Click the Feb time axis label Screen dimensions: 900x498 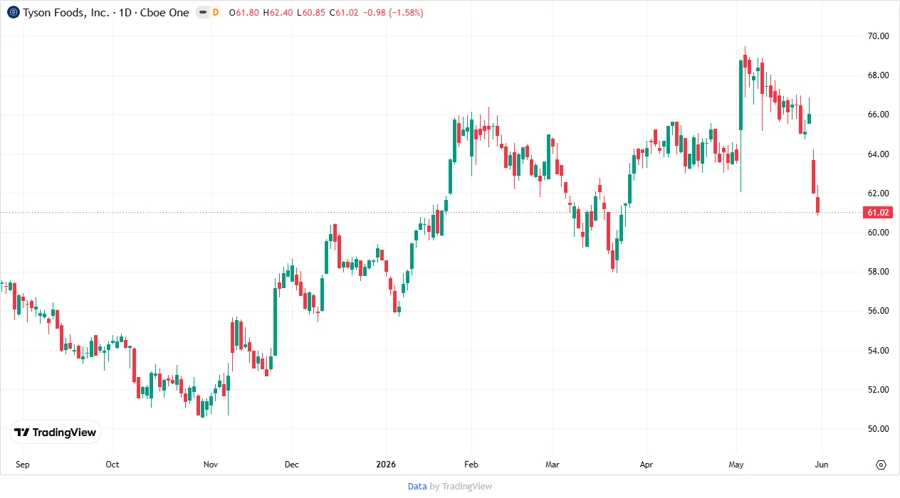click(x=471, y=464)
